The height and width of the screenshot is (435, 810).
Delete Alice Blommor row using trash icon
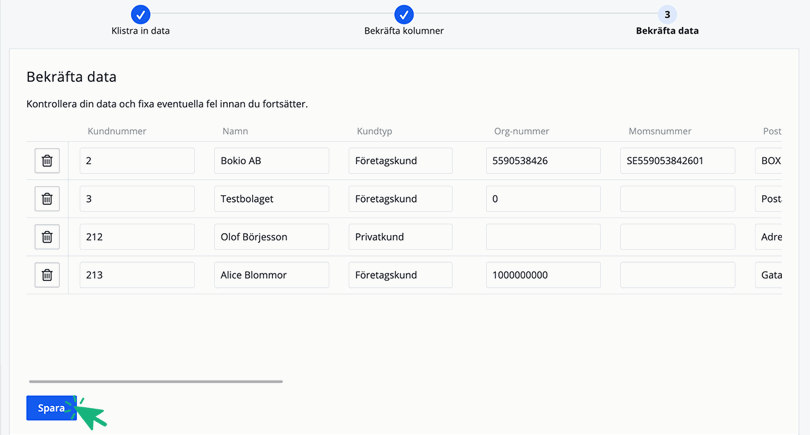pyautogui.click(x=47, y=275)
